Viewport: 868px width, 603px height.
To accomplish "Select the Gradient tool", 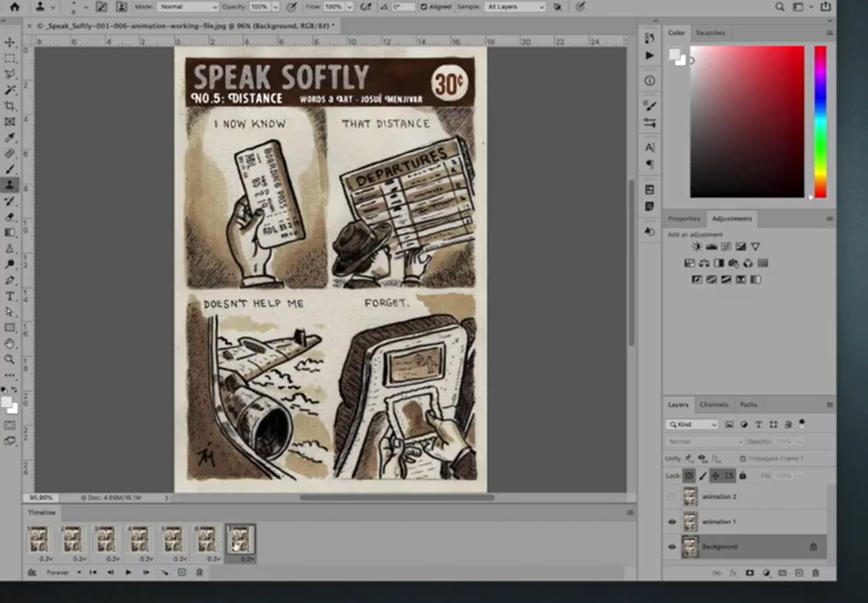I will [10, 233].
